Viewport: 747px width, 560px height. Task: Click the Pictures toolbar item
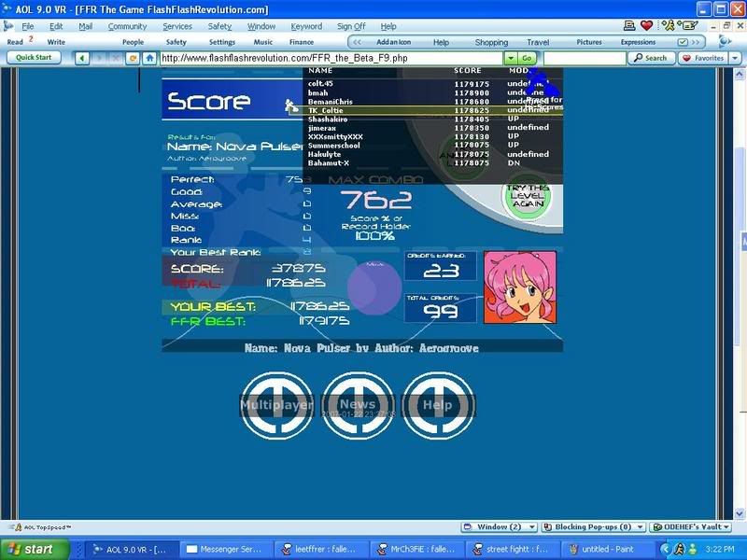(589, 42)
